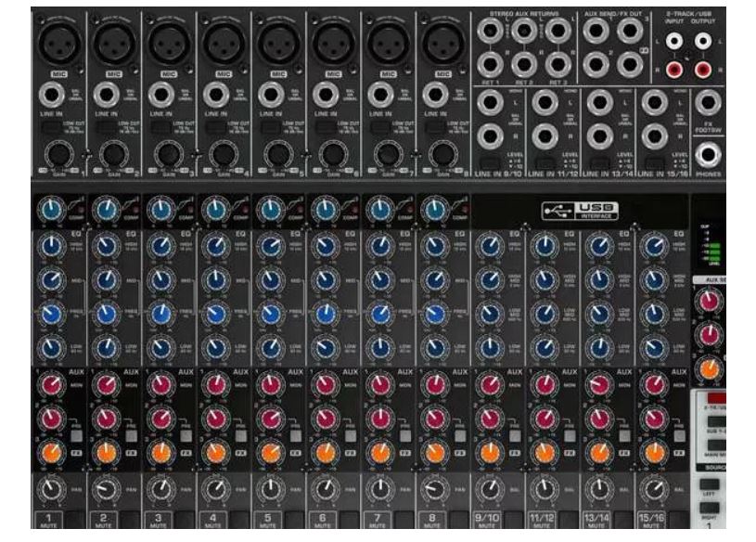Click the USB Interface logo
Viewport: 756px width, 542px height.
coord(580,210)
